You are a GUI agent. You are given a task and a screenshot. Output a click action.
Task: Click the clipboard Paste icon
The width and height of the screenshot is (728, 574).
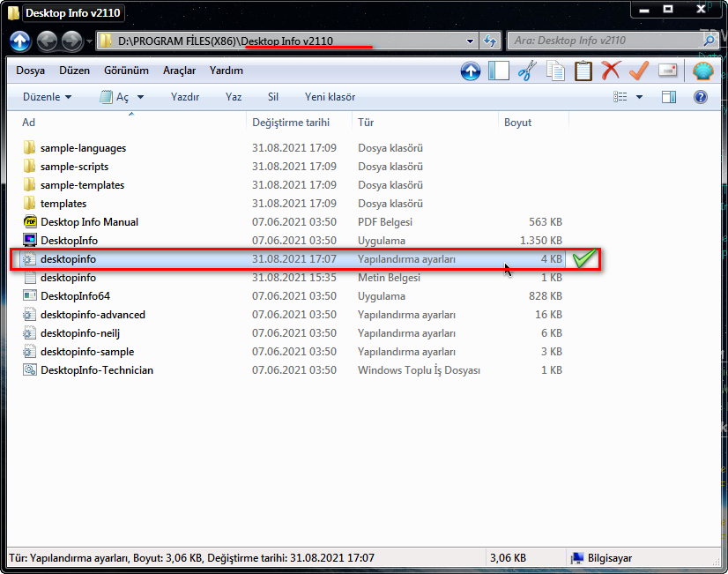tap(583, 71)
